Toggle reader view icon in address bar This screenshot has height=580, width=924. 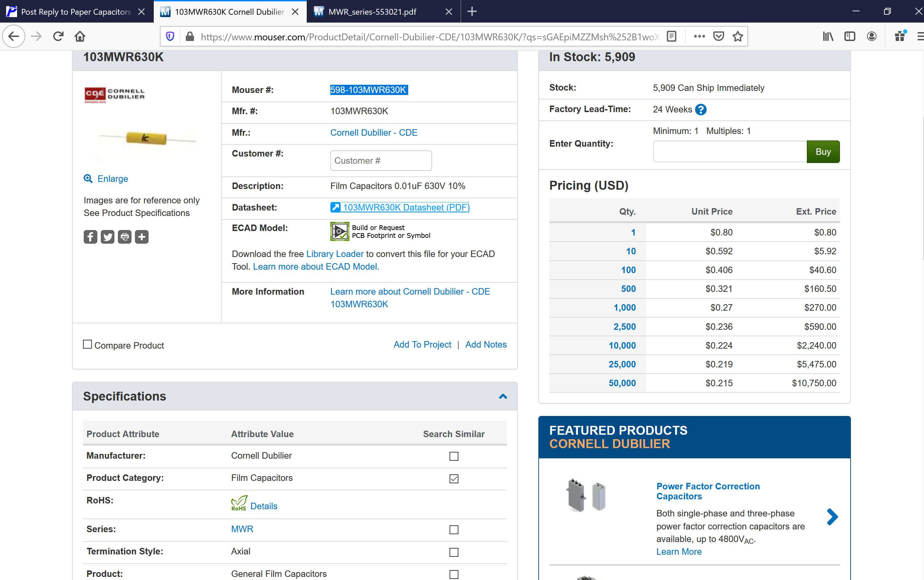tap(672, 37)
